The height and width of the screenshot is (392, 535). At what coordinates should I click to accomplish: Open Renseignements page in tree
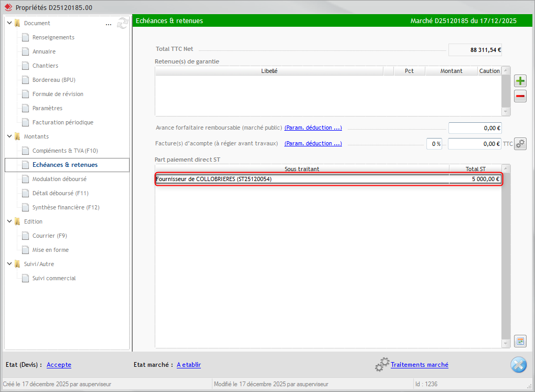pos(53,37)
